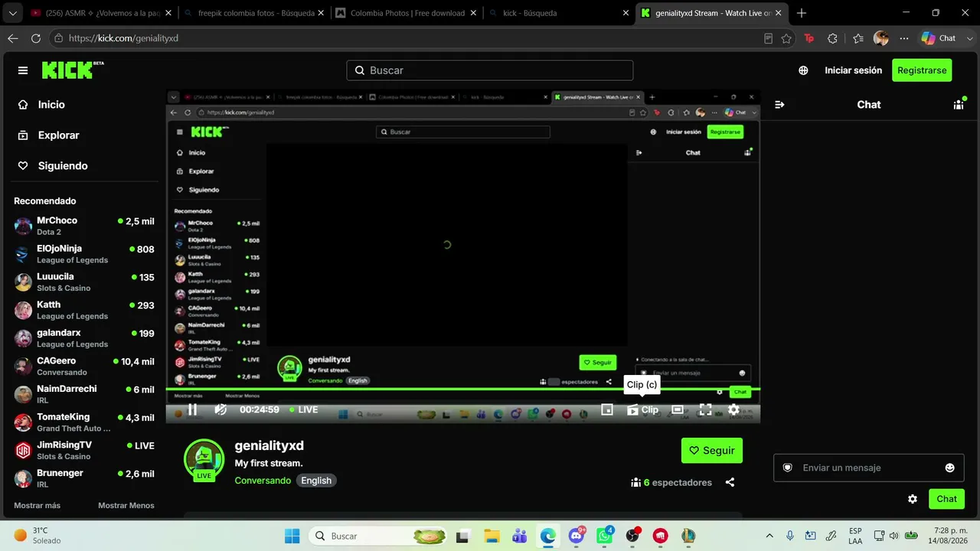Viewport: 980px width, 551px height.
Task: Open a new browser tab
Action: [x=802, y=13]
